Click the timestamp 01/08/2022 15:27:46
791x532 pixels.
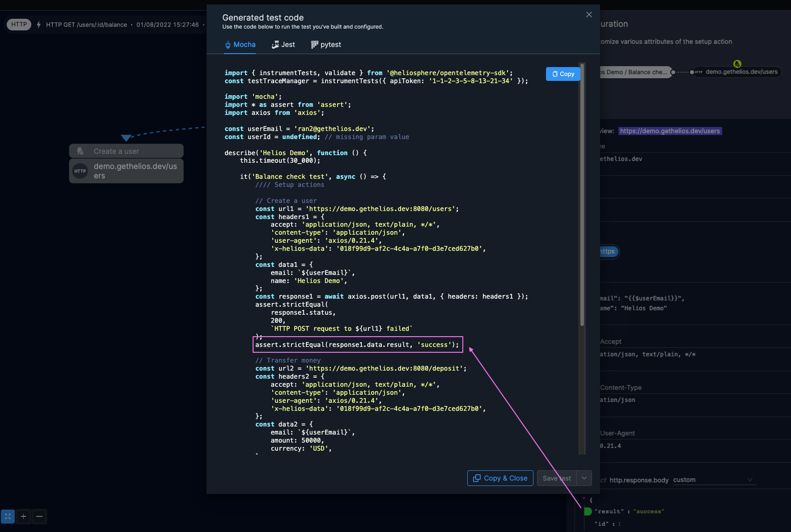tap(168, 25)
